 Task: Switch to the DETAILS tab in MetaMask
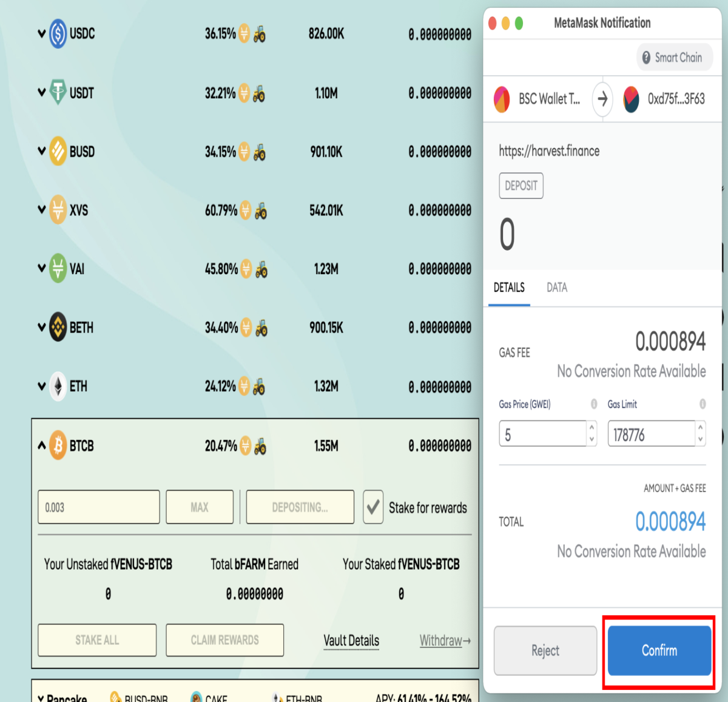point(509,288)
